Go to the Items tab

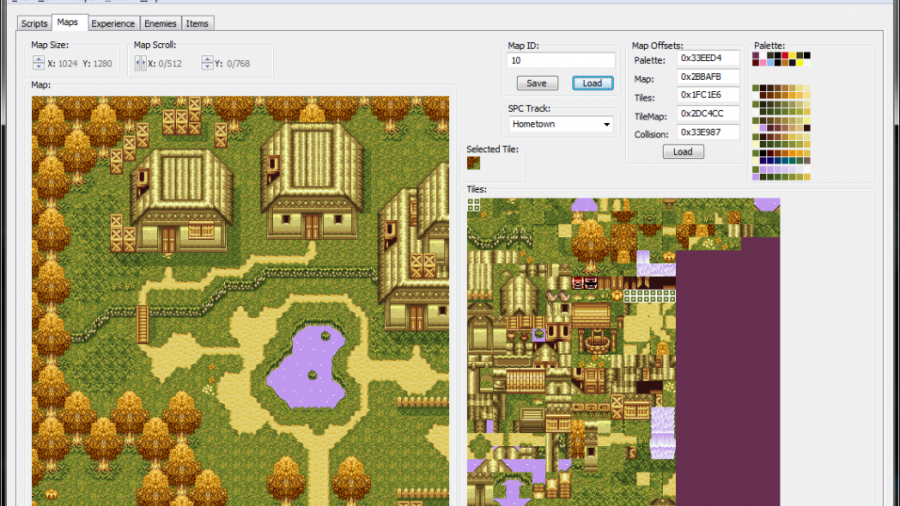pyautogui.click(x=198, y=23)
